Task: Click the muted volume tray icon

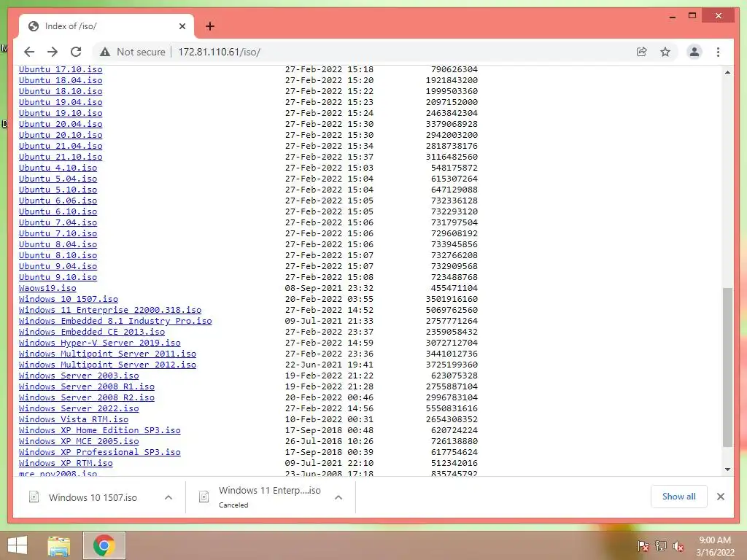Action: pos(678,545)
